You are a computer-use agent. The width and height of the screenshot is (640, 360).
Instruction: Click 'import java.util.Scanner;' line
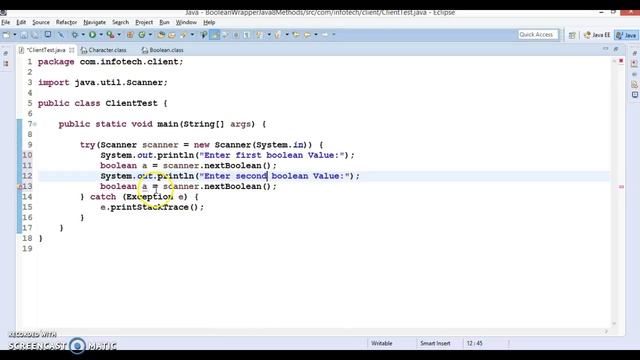click(103, 82)
